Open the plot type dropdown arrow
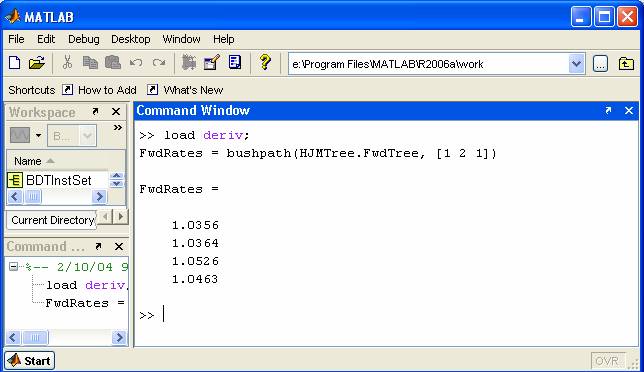 click(x=39, y=135)
